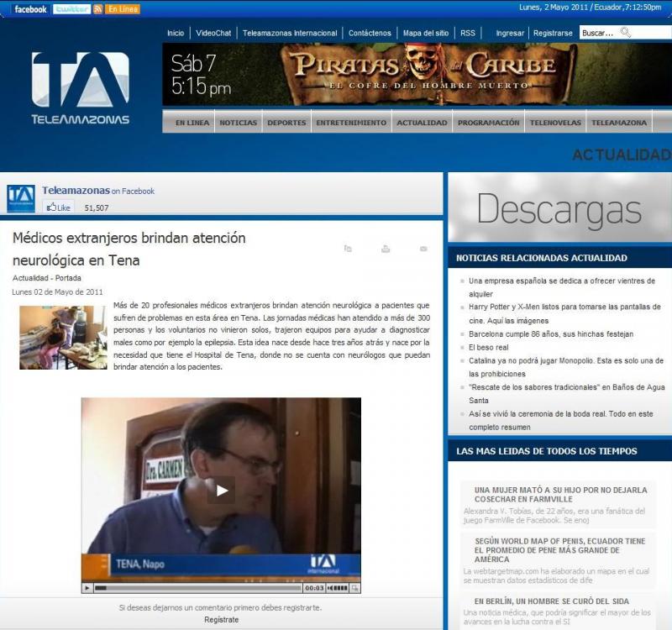The image size is (672, 630).
Task: Open the Deportes menu tab
Action: [x=286, y=123]
